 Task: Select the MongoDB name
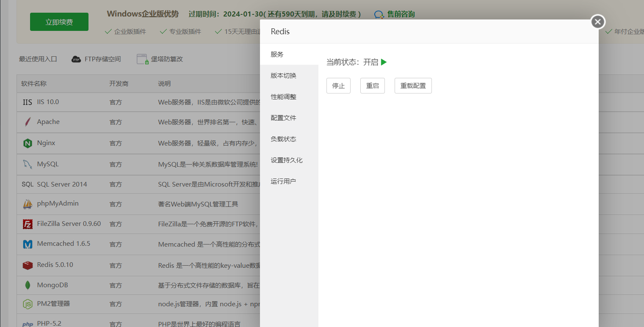click(53, 285)
